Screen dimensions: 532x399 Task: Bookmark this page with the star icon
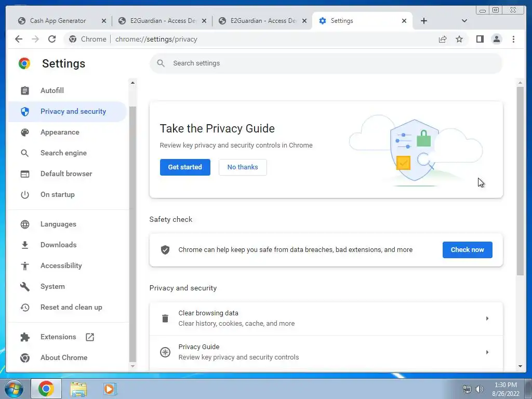(x=459, y=39)
